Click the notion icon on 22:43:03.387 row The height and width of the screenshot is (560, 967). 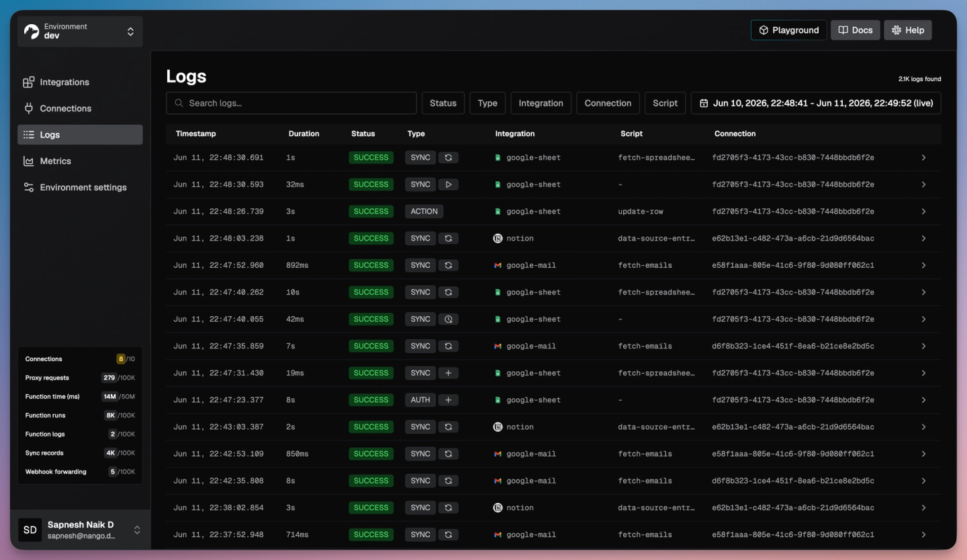[x=498, y=427]
